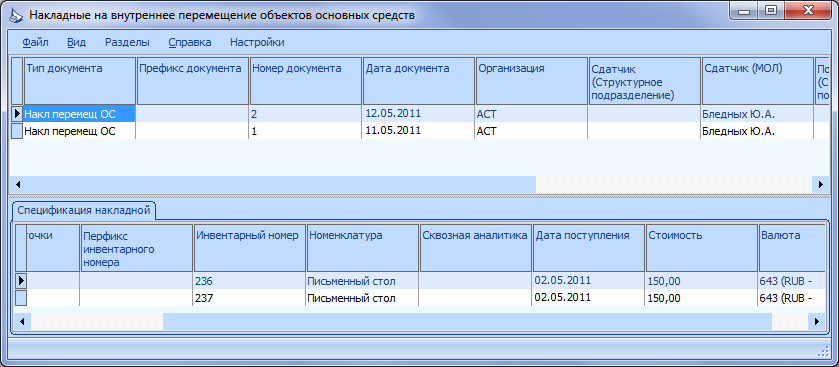
Task: Click the Сдатчик (МОЛ) column header
Action: 757,81
